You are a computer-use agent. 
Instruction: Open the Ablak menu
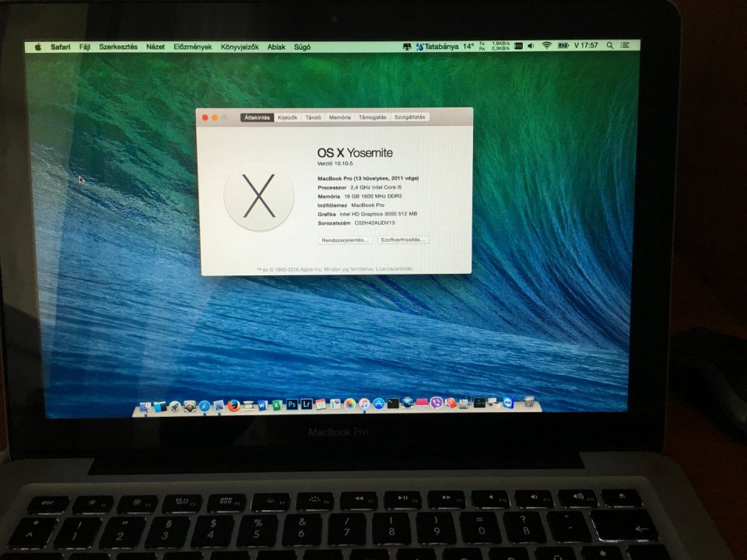click(276, 47)
